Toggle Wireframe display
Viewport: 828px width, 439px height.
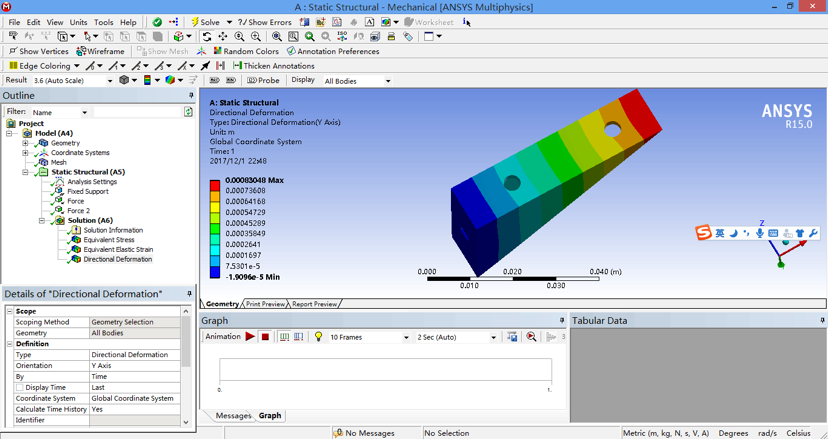100,51
